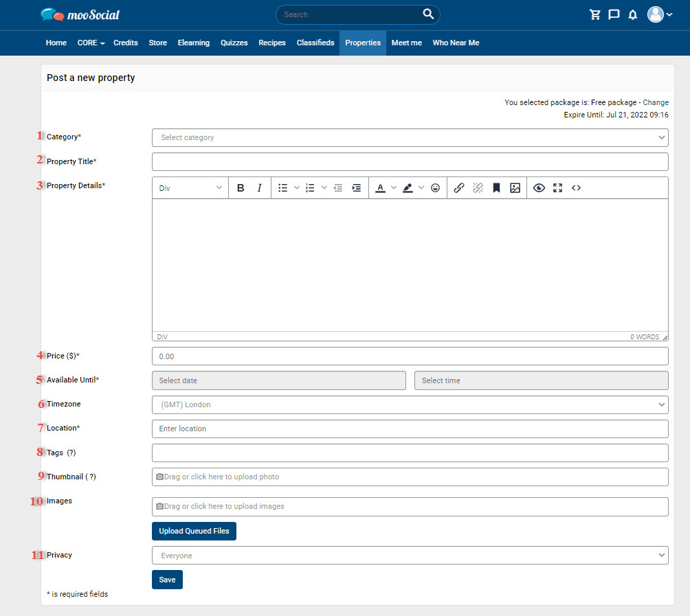
Task: Click the mooSocial logo
Action: 80,14
